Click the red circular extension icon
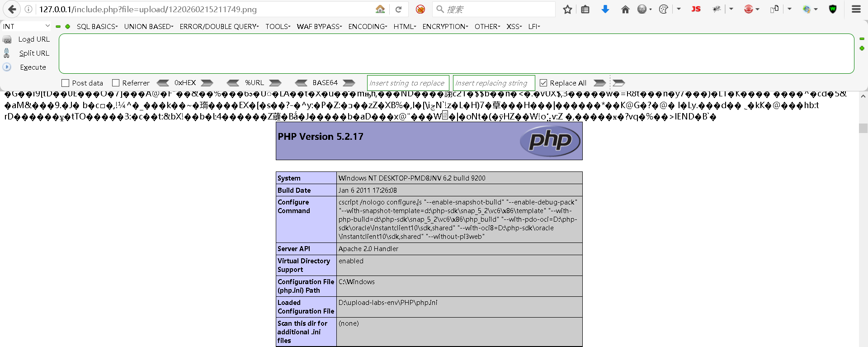The image size is (868, 347). [x=749, y=9]
